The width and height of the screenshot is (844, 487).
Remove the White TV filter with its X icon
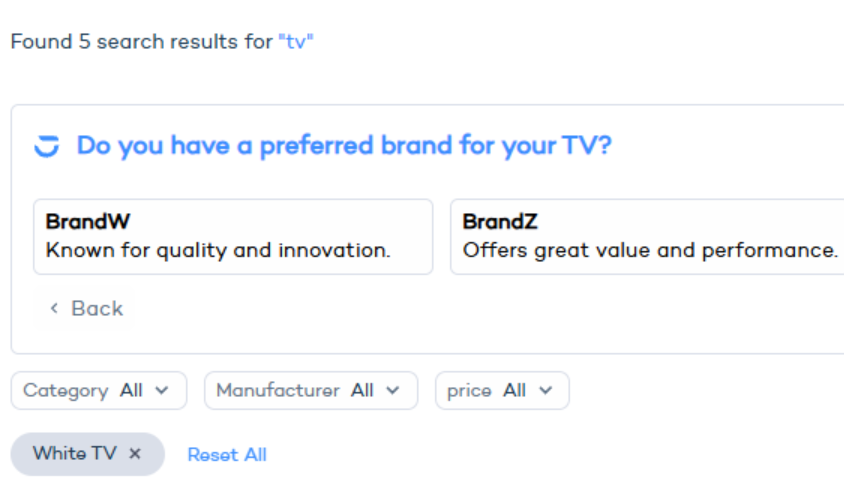click(135, 454)
